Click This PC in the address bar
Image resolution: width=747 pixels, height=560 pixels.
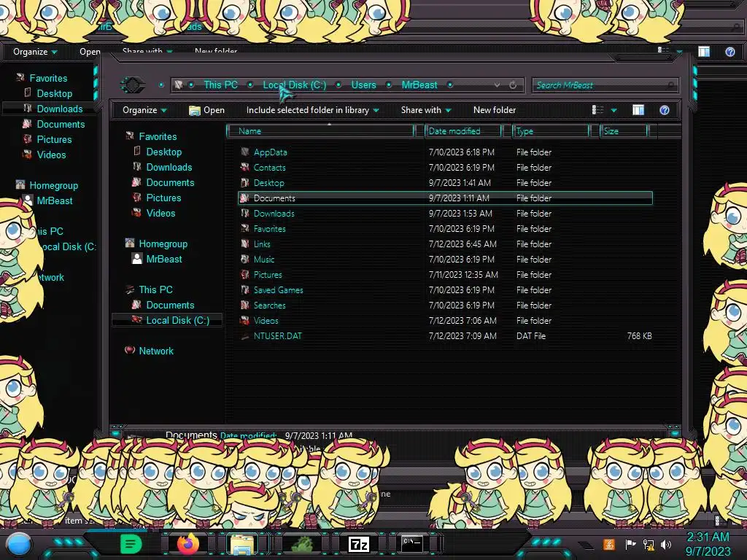[220, 85]
